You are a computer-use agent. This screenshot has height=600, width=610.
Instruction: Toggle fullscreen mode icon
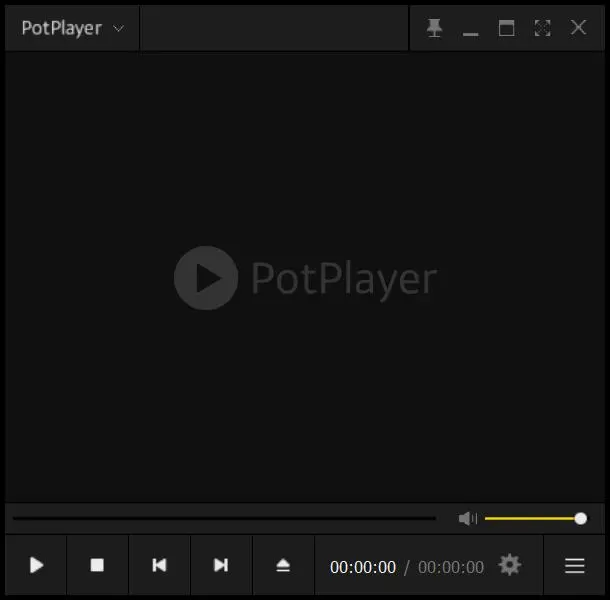(x=542, y=28)
